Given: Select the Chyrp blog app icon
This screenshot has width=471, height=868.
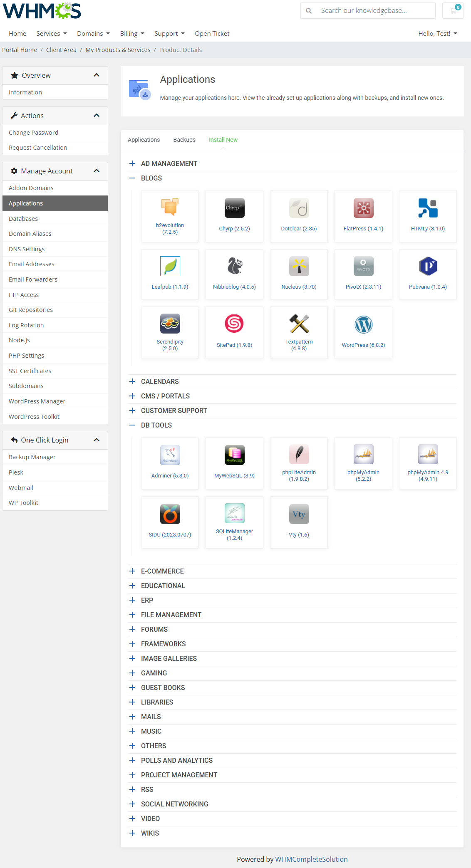Looking at the screenshot, I should click(234, 208).
